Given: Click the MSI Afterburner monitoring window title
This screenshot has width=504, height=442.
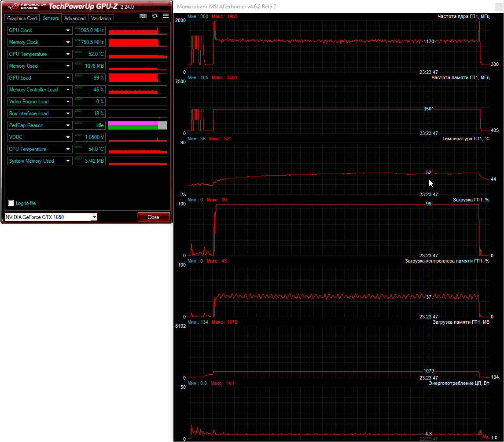Looking at the screenshot, I should pos(226,7).
